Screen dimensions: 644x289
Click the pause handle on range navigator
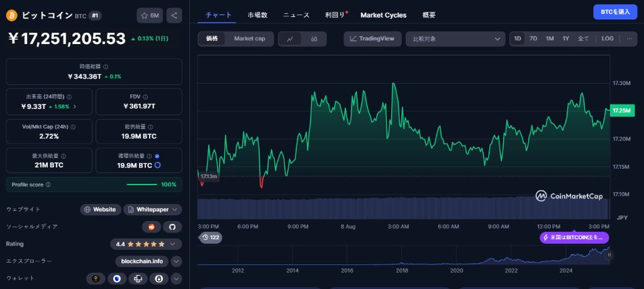609,255
